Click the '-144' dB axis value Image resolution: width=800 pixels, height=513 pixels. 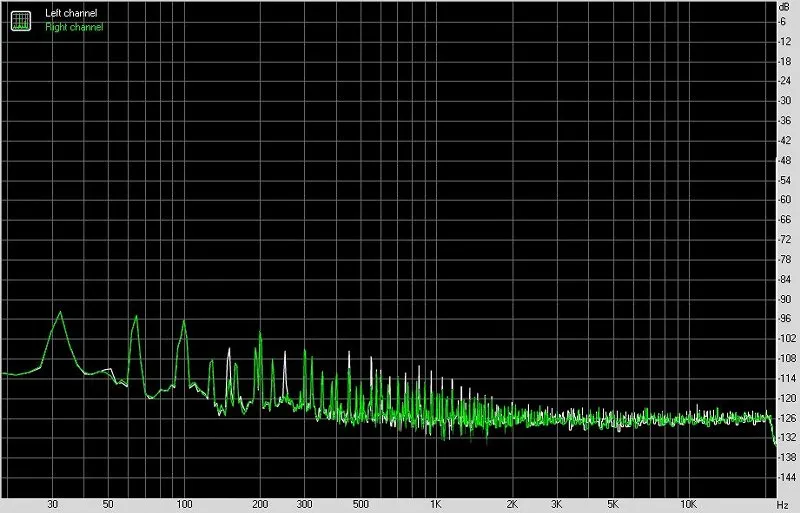point(786,477)
